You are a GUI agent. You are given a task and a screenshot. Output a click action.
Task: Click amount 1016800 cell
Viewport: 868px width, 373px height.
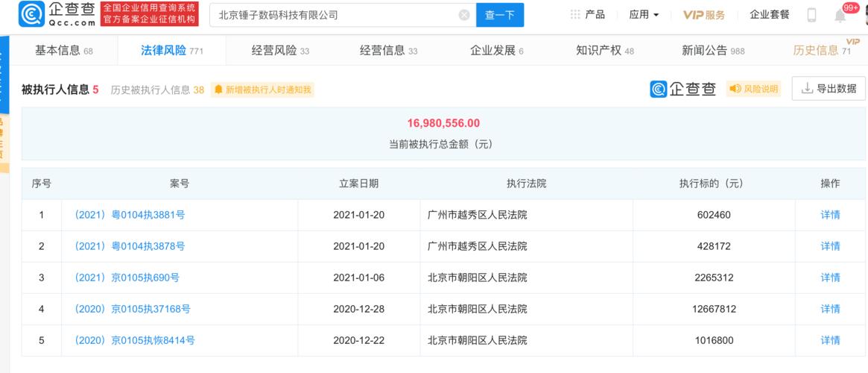click(x=714, y=340)
